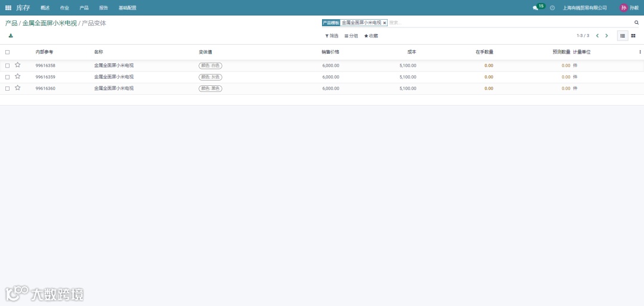The image size is (644, 306).
Task: Click pager indicator 1-3 / 3
Action: pyautogui.click(x=583, y=36)
